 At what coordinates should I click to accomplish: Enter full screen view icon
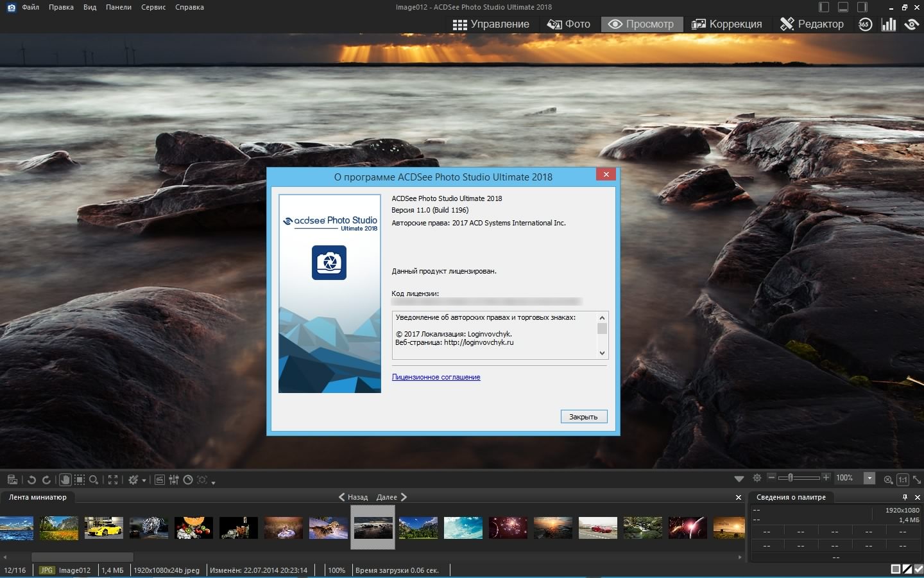coord(113,480)
